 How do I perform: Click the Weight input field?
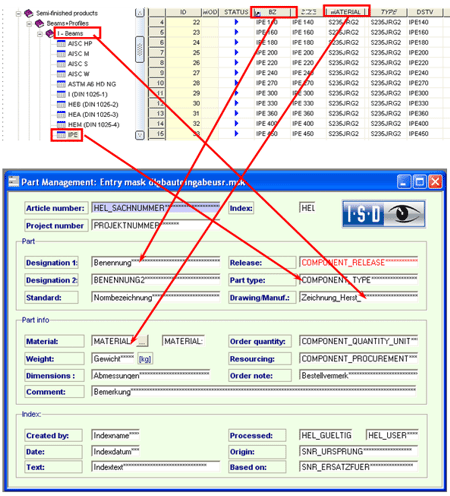(x=113, y=359)
